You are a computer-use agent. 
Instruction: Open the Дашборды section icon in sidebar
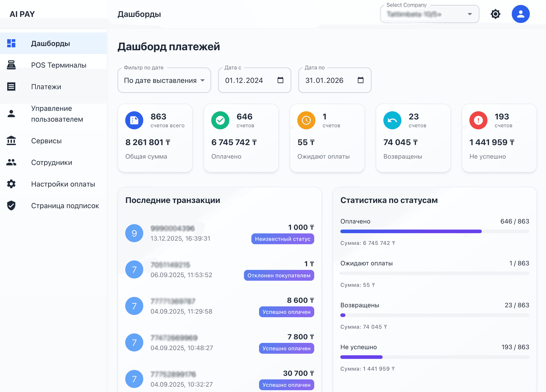(11, 43)
